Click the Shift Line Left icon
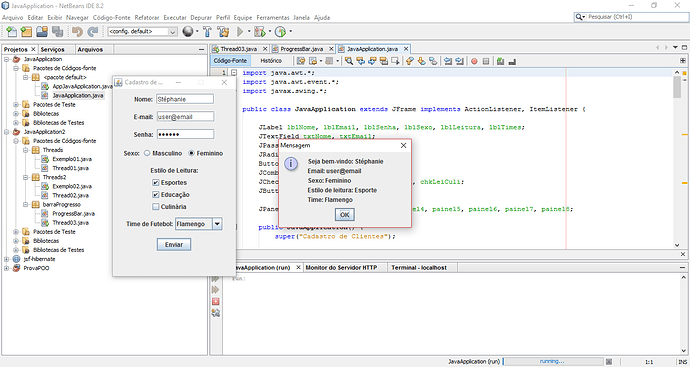Viewport: 690px width, 367px height. click(448, 61)
